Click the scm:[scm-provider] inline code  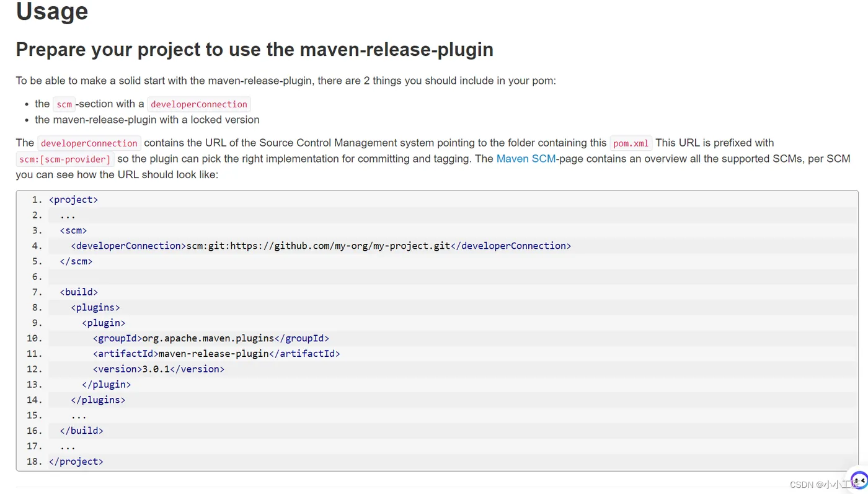[x=65, y=159]
